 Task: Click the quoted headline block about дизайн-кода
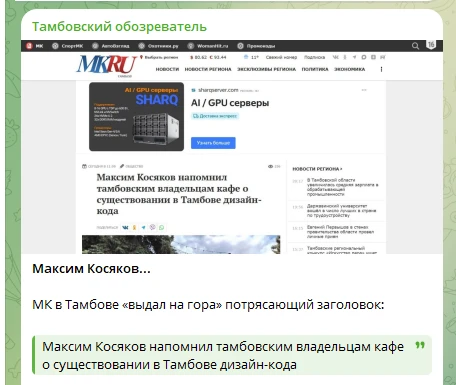pyautogui.click(x=232, y=355)
